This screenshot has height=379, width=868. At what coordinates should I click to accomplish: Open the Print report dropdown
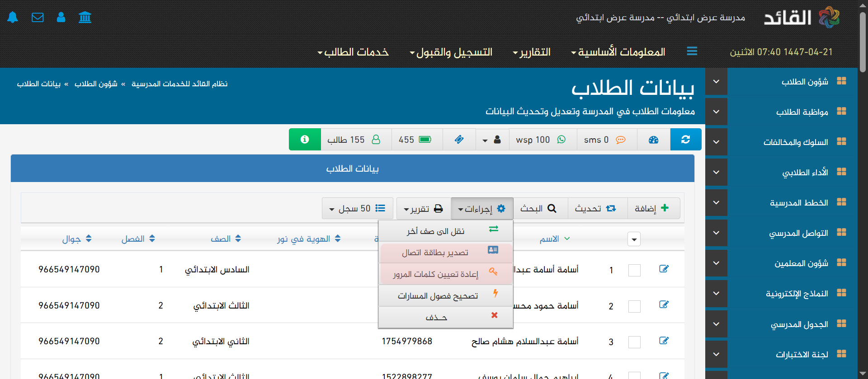click(x=423, y=208)
